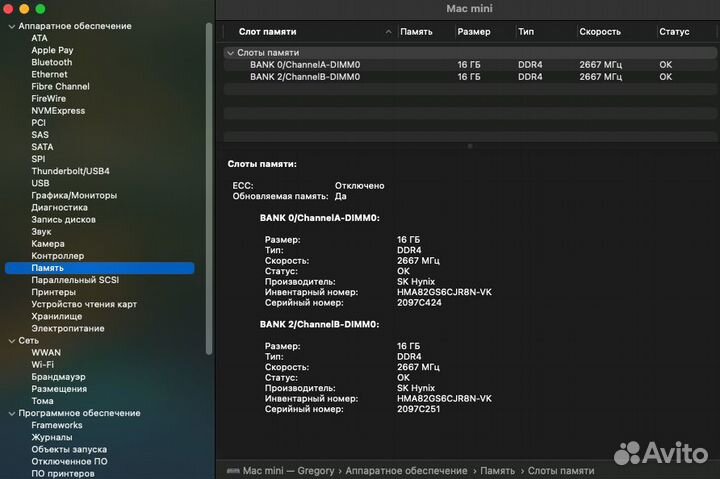The width and height of the screenshot is (720, 479).
Task: Sort by Слот памяти column header
Action: point(268,32)
